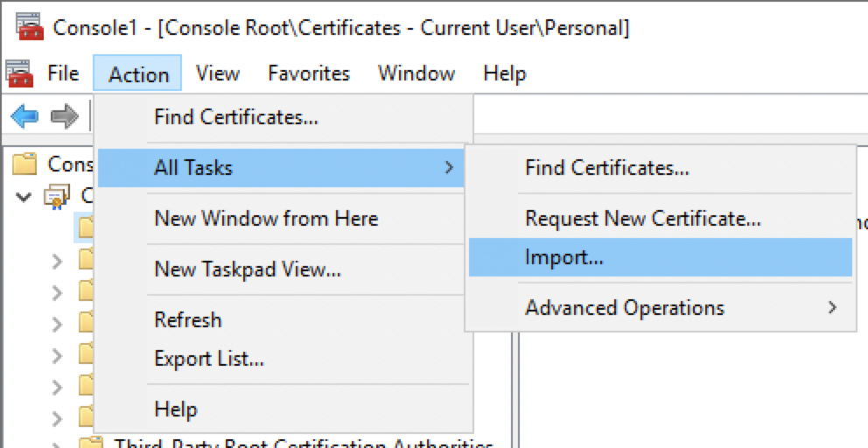Image resolution: width=868 pixels, height=448 pixels.
Task: Choose Export List... from Action menu
Action: (208, 358)
